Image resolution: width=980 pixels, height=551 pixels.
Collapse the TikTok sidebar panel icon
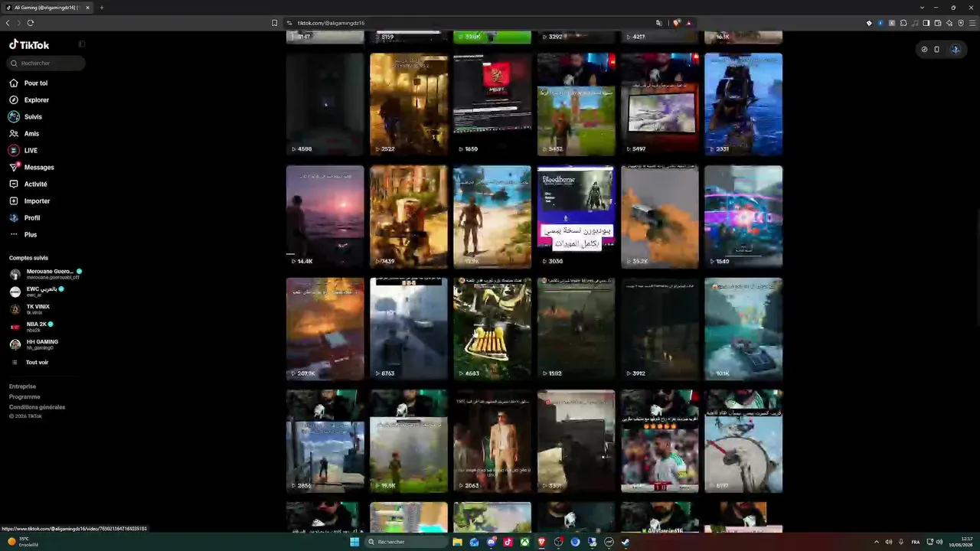pyautogui.click(x=82, y=44)
